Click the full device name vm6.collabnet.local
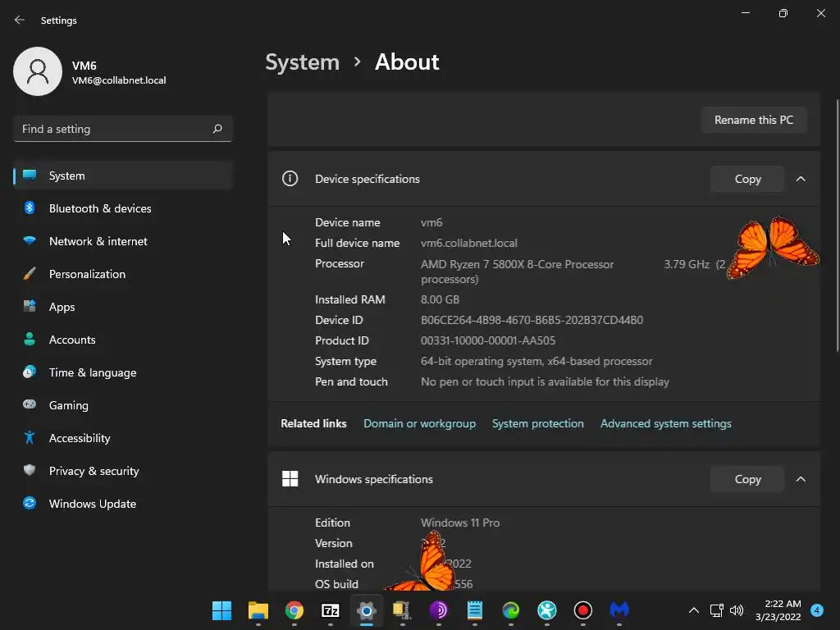 point(469,243)
